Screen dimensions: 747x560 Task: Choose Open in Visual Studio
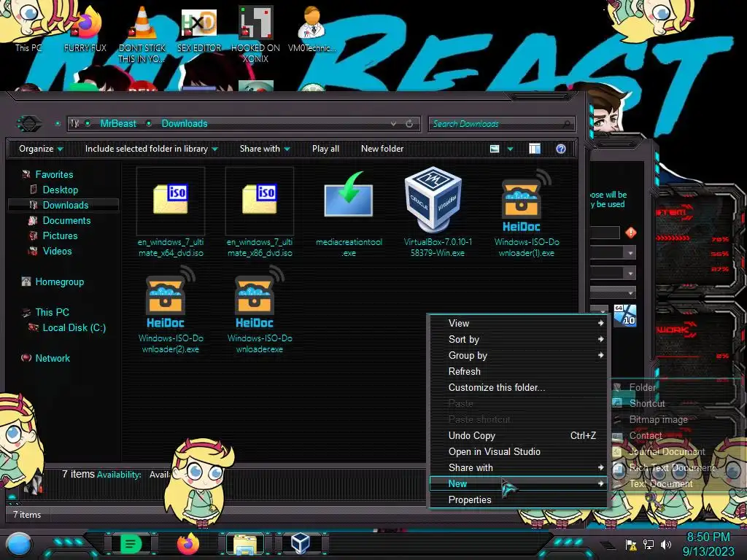[519, 452]
